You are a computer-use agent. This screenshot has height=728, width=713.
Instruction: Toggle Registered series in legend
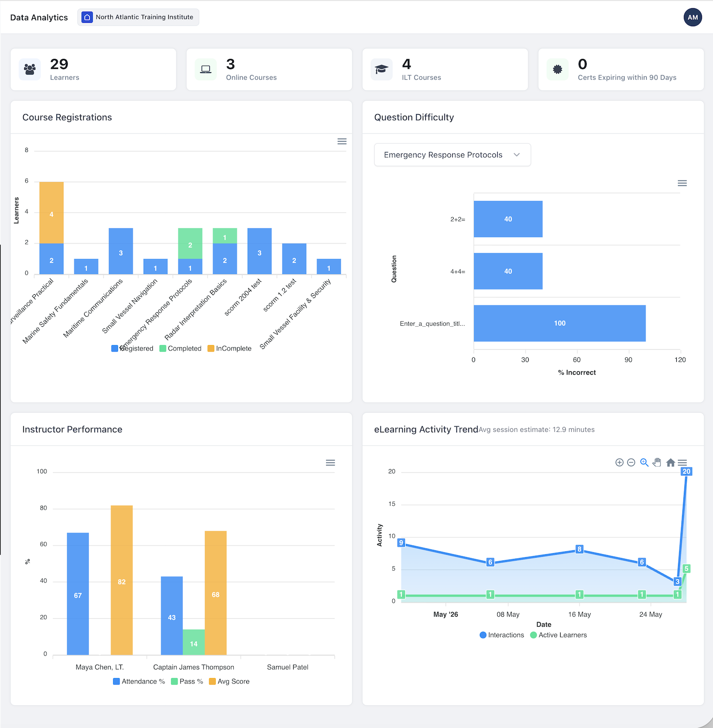pyautogui.click(x=133, y=349)
